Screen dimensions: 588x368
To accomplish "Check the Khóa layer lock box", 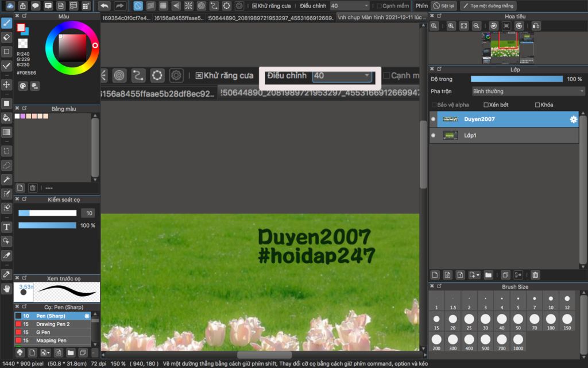I will coord(537,105).
